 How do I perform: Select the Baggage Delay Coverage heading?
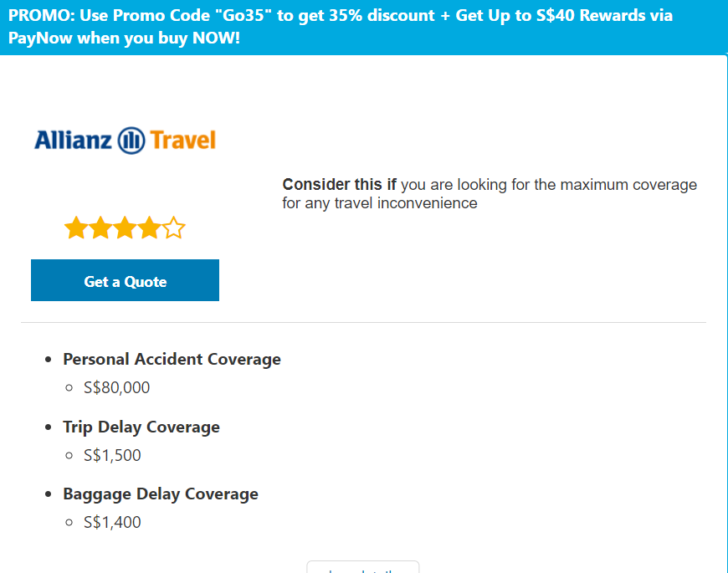[161, 494]
